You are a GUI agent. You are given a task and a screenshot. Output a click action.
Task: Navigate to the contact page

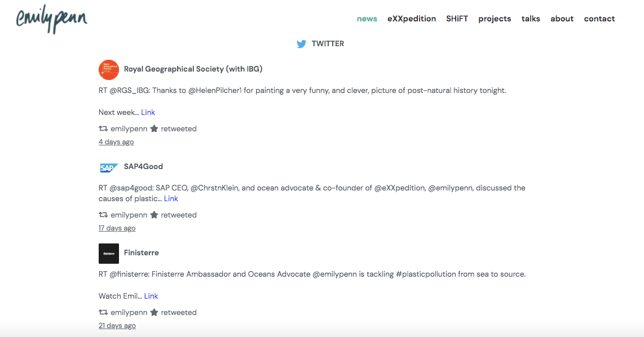click(599, 19)
